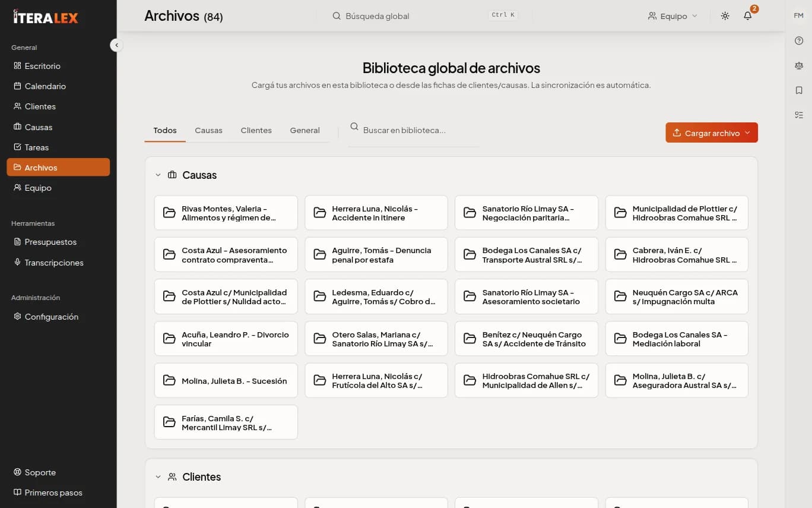Open Causas in the sidebar menu

point(58,127)
